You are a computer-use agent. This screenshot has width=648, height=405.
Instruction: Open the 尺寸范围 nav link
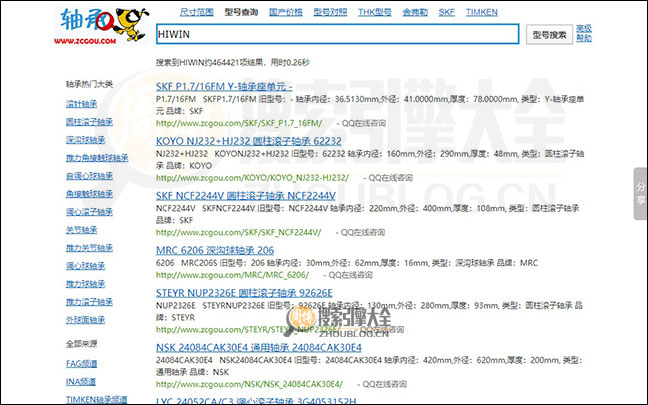coord(197,12)
